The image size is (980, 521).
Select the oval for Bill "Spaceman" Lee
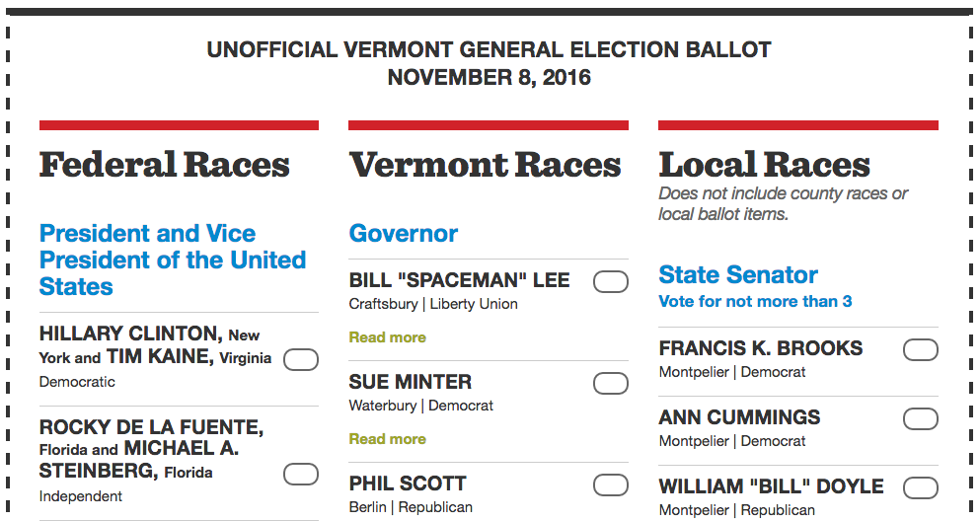pos(611,282)
